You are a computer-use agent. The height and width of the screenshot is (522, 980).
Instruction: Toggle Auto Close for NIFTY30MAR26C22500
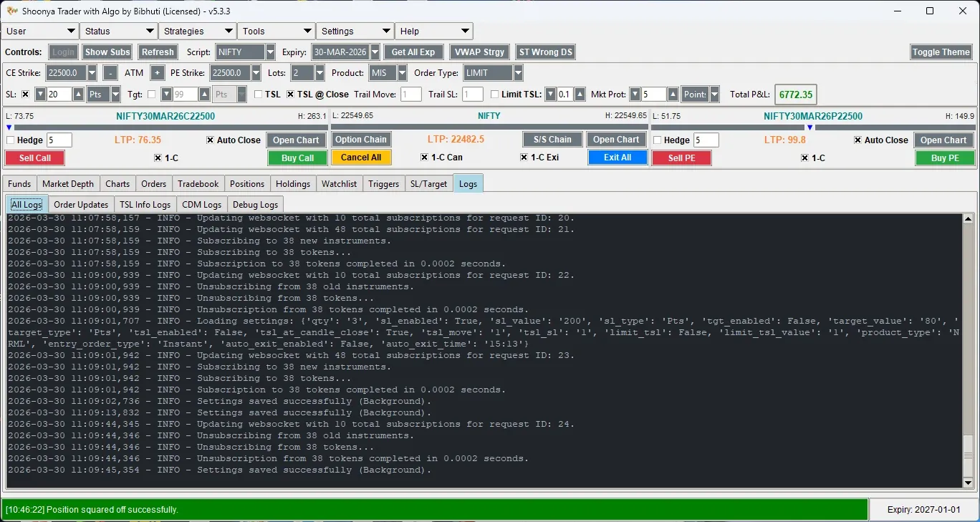(x=211, y=140)
